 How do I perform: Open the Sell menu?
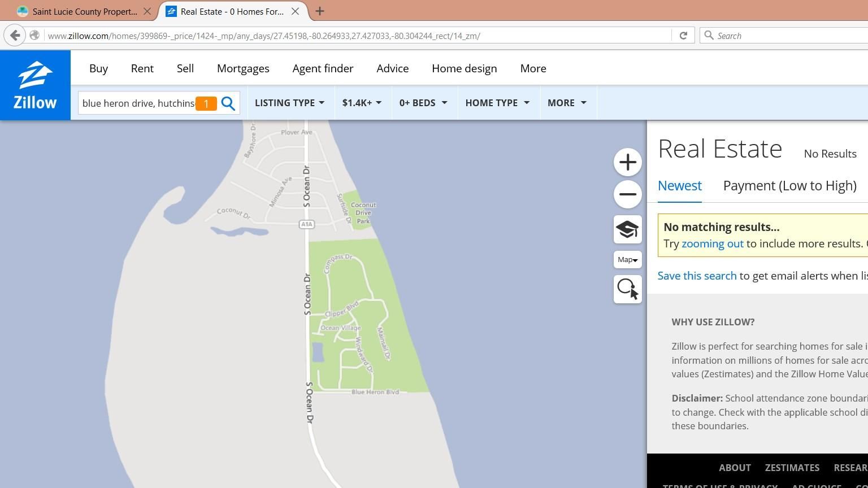point(185,68)
